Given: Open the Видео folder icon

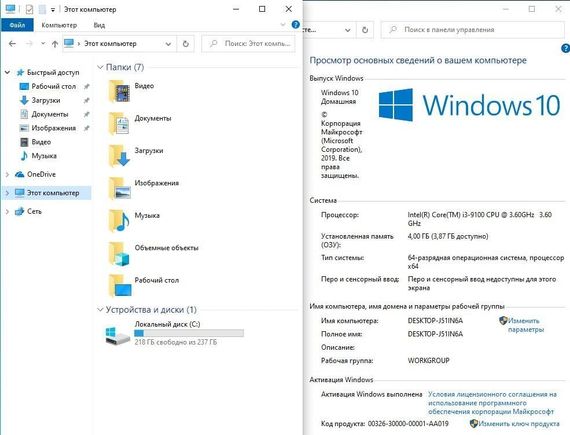Looking at the screenshot, I should click(120, 91).
